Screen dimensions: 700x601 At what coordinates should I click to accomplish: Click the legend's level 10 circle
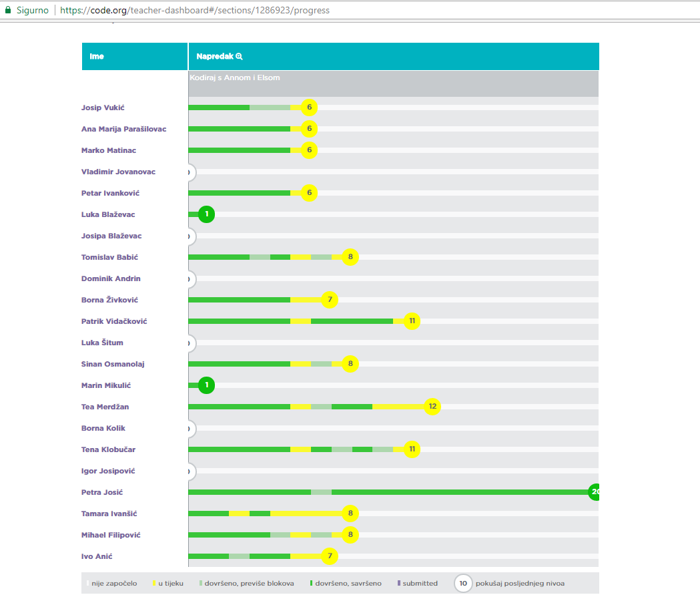click(463, 583)
